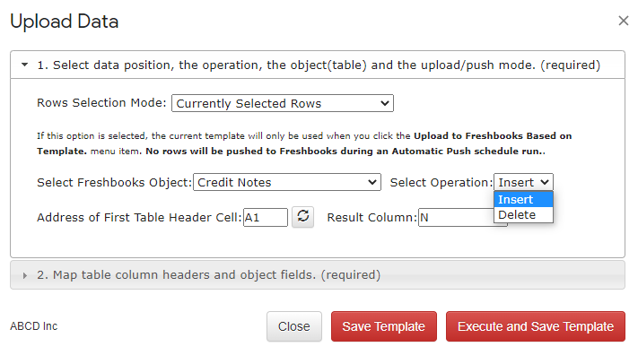
Task: Click the refresh icon beside header cell address
Action: point(303,217)
